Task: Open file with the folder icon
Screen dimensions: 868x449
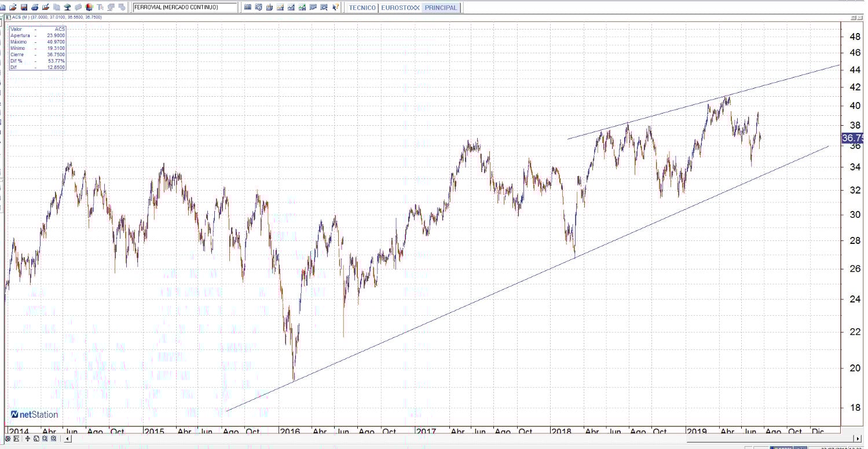Action: [13, 8]
